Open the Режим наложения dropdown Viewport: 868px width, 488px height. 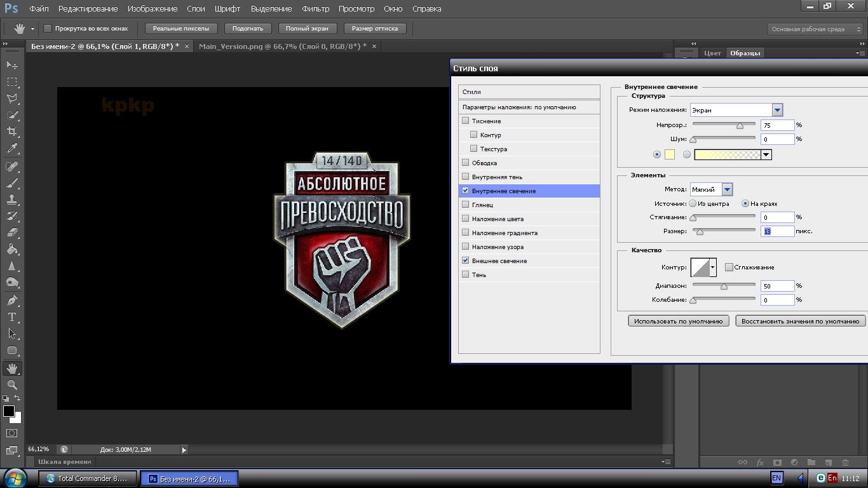click(777, 110)
